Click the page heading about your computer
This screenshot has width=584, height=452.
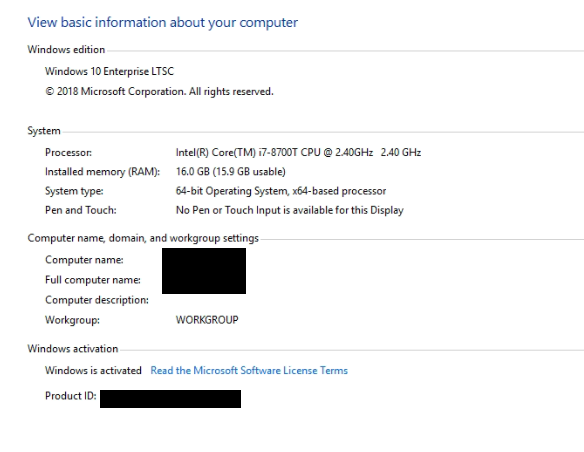[163, 23]
